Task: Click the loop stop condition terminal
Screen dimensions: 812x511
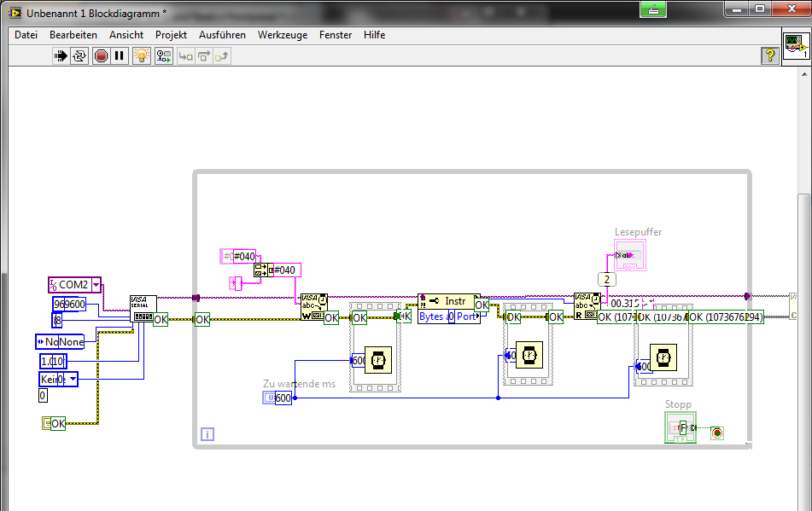Action: [716, 433]
